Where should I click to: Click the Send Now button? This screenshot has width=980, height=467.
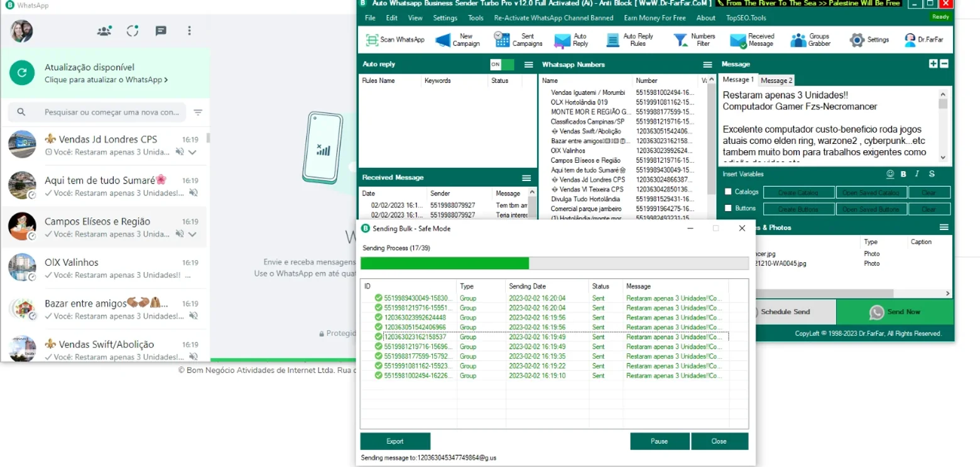pyautogui.click(x=895, y=312)
